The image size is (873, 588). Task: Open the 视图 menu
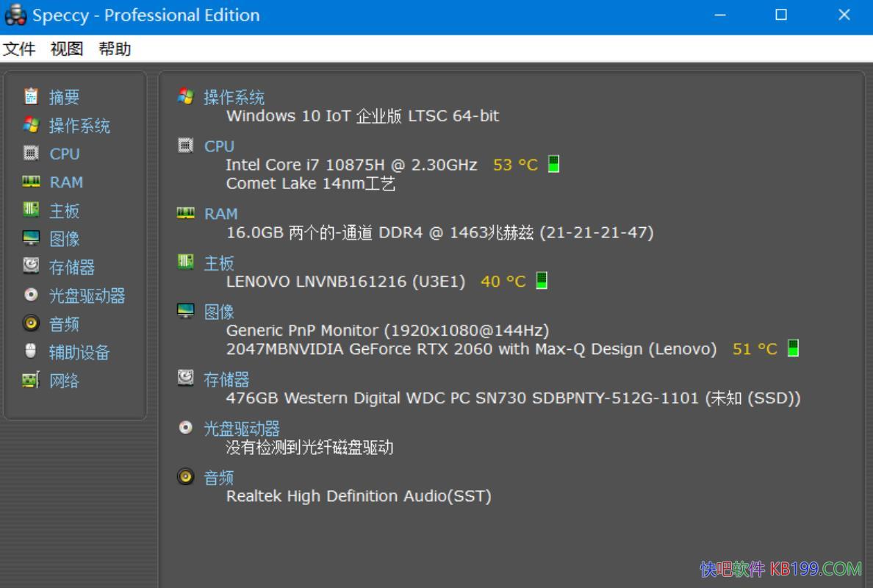66,49
